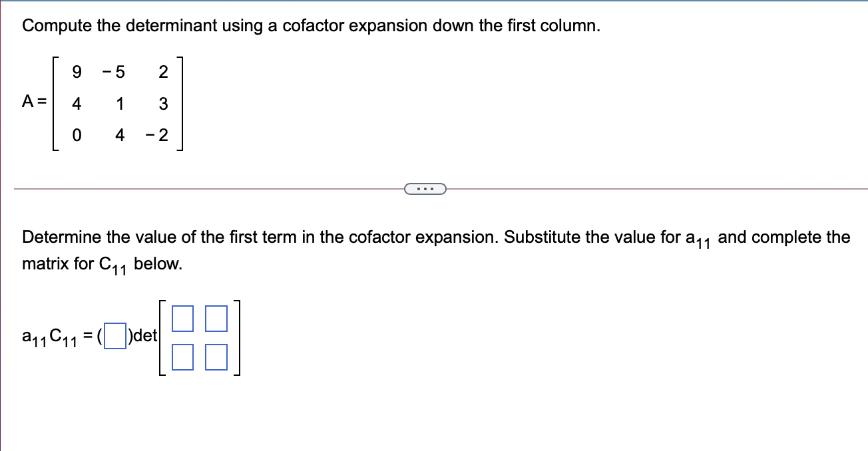The height and width of the screenshot is (451, 868).
Task: Collapse the question divider using the dotted pill
Action: click(425, 189)
